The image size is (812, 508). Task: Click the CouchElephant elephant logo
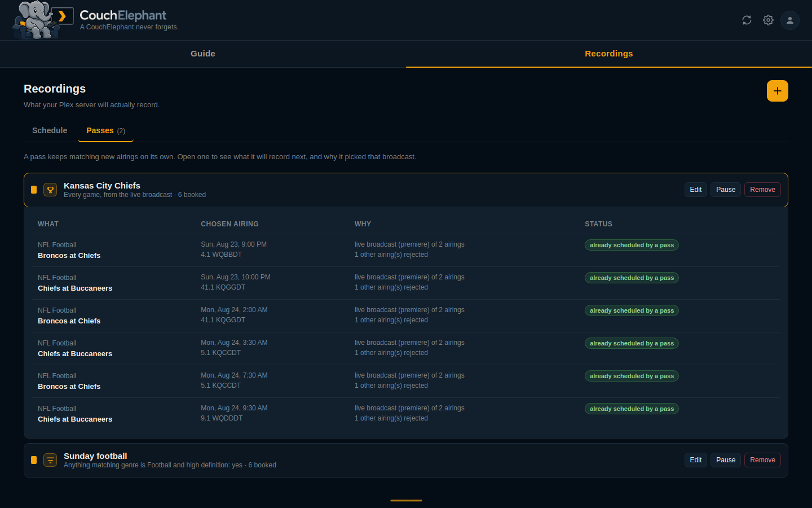tap(43, 20)
